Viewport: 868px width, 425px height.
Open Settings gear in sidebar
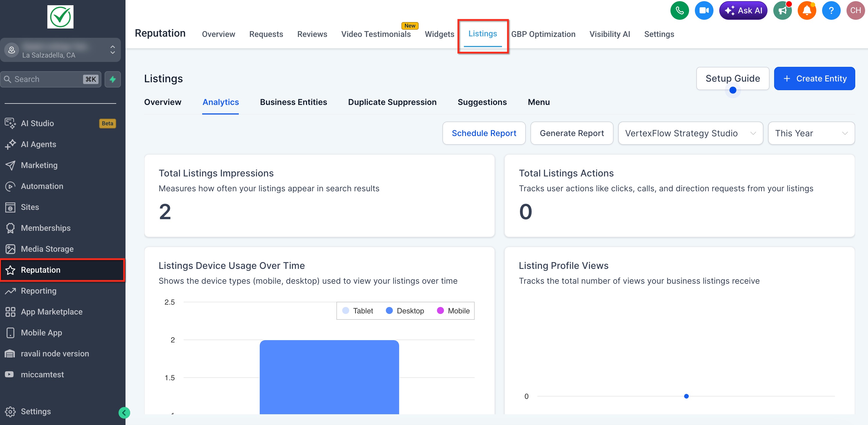35,411
